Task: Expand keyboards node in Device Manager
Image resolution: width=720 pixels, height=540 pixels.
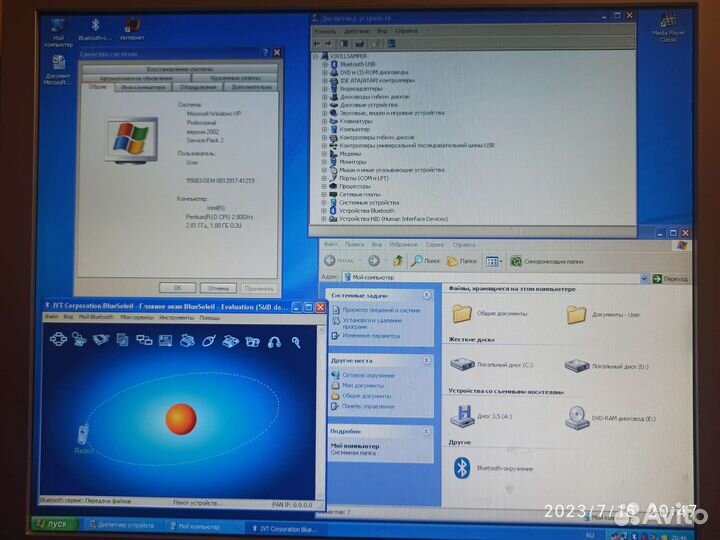Action: [324, 121]
